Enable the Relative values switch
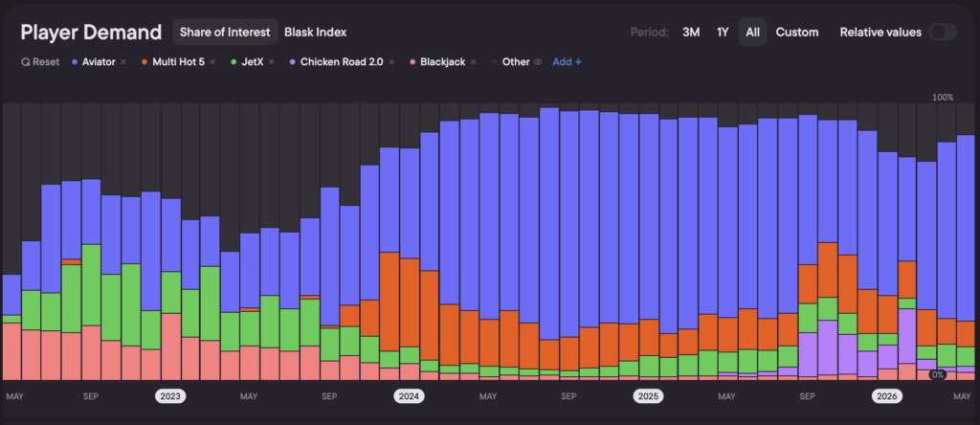980x425 pixels. pos(943,32)
